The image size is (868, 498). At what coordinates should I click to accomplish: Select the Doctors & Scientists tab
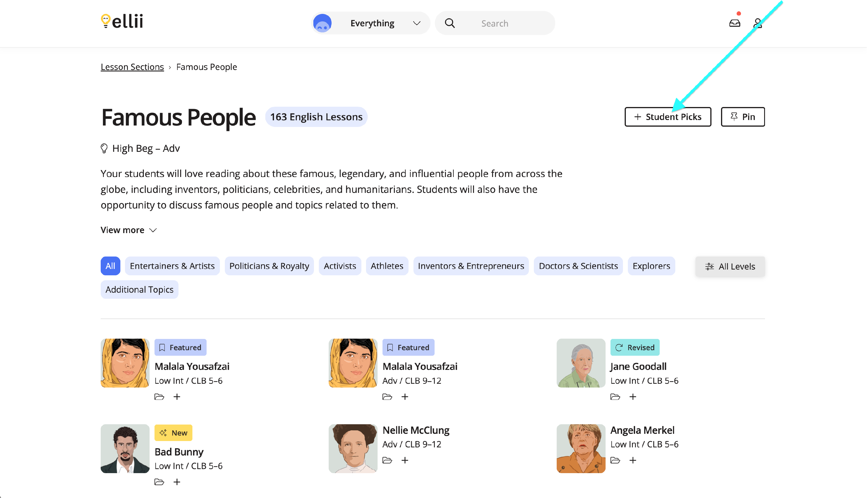click(x=578, y=266)
